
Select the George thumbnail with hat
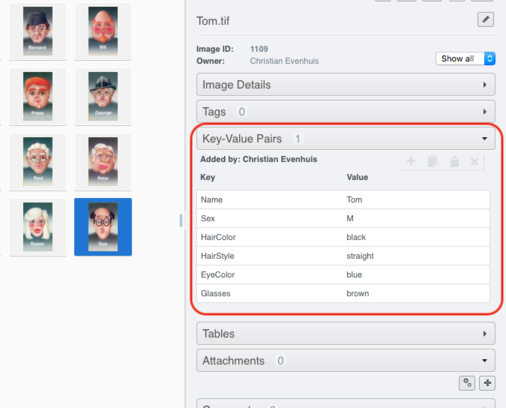103,96
